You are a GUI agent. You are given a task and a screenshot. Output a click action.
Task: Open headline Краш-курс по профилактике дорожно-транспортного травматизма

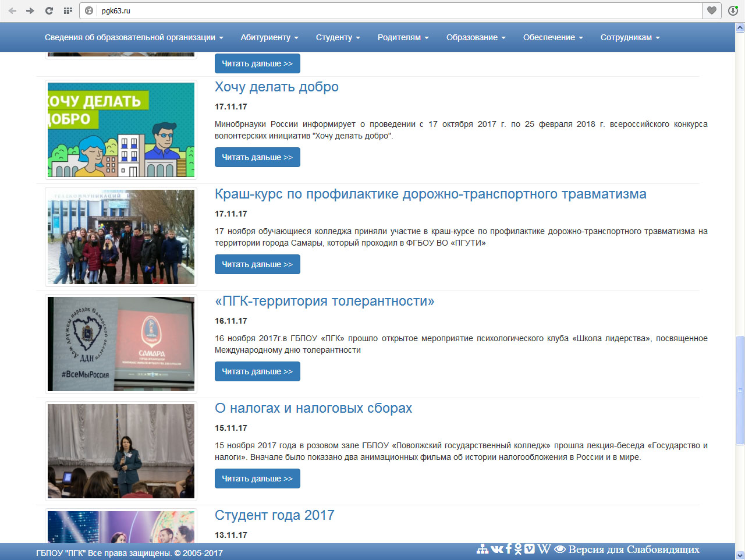pyautogui.click(x=431, y=194)
